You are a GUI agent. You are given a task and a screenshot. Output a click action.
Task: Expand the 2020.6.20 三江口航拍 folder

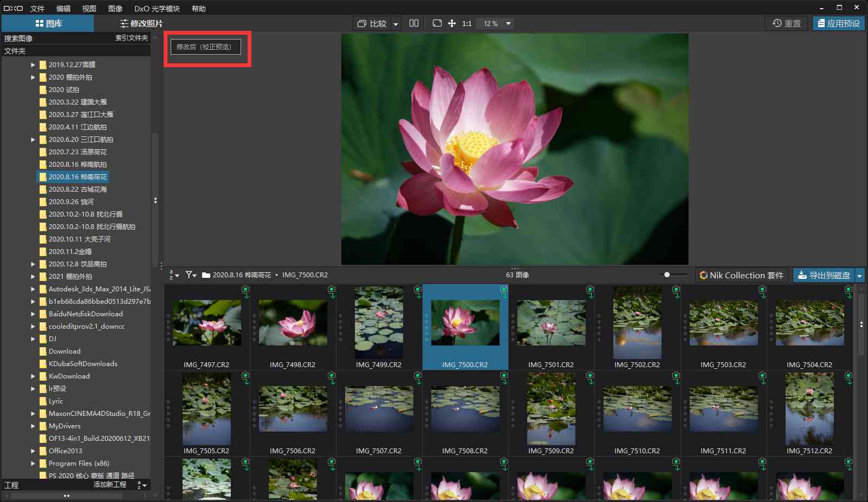tap(33, 140)
